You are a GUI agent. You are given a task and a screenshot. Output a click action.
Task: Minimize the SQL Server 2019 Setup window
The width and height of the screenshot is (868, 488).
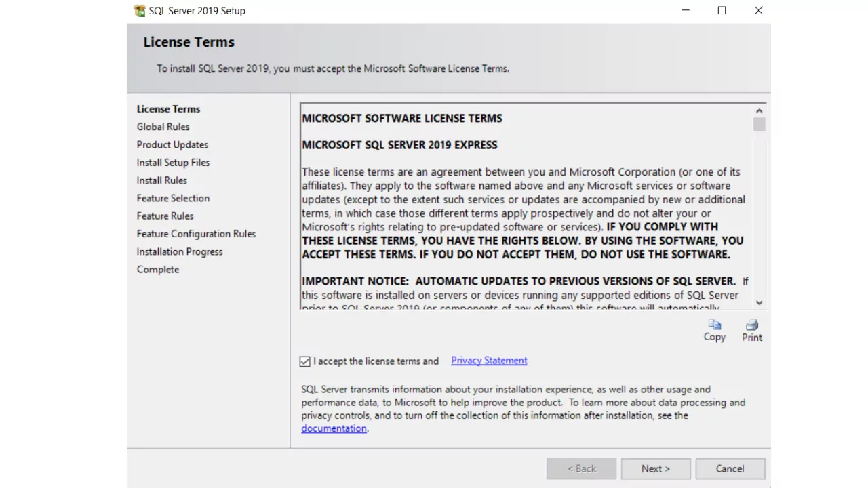[x=685, y=11]
